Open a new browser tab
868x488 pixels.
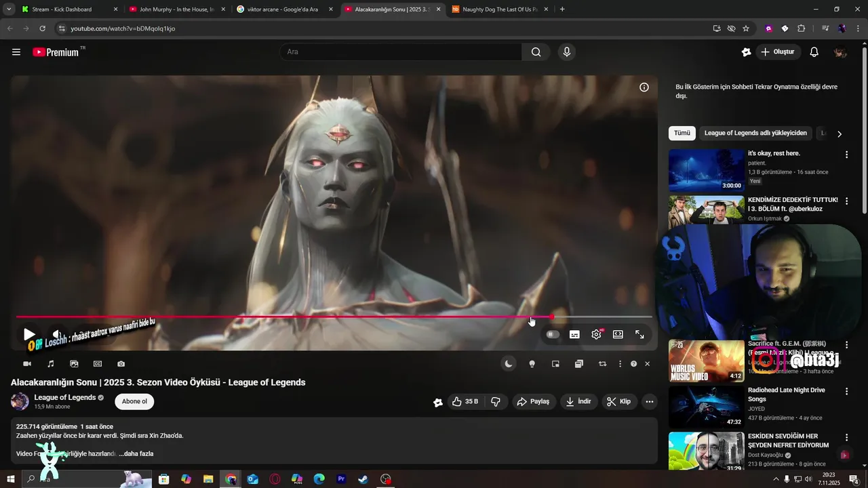click(562, 9)
